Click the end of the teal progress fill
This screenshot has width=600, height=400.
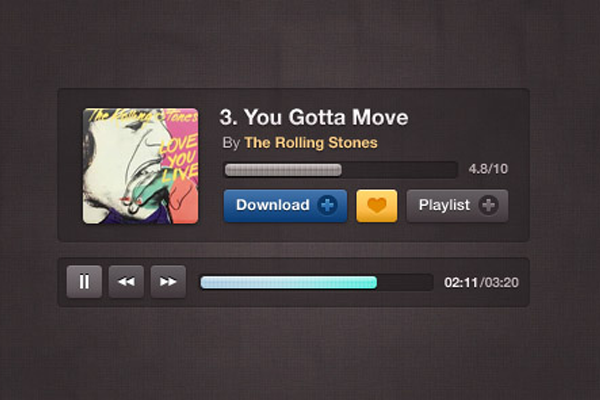coord(375,282)
